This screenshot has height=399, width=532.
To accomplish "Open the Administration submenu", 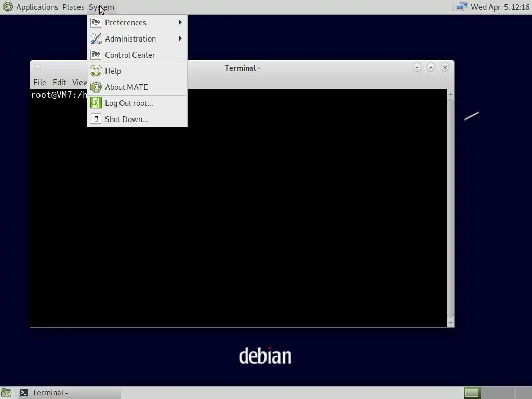I will 137,38.
